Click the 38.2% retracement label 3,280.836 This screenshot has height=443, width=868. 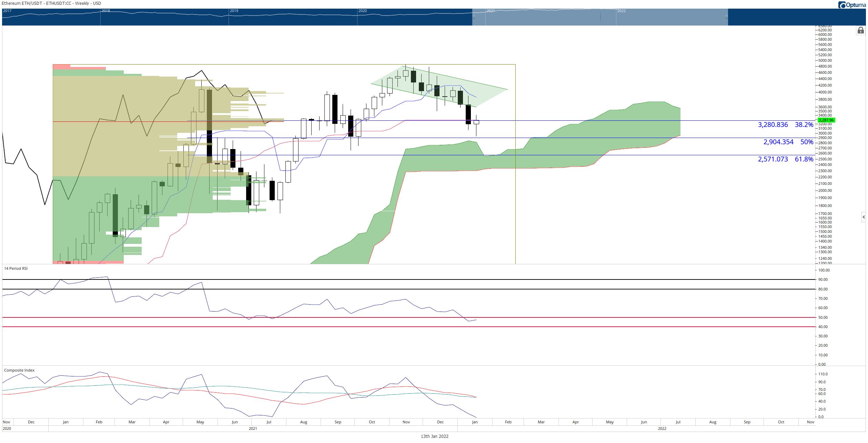(773, 125)
